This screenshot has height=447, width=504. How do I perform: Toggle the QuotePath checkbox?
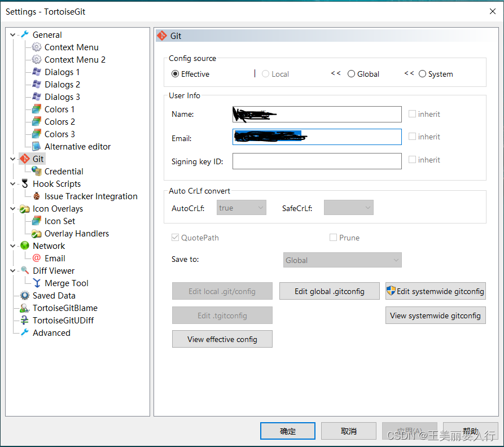(175, 238)
